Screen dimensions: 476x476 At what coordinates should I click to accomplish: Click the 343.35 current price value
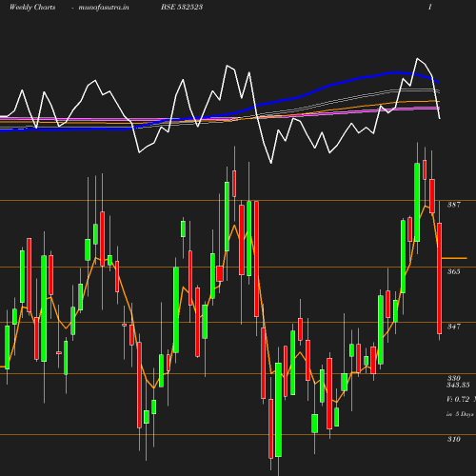(x=458, y=385)
